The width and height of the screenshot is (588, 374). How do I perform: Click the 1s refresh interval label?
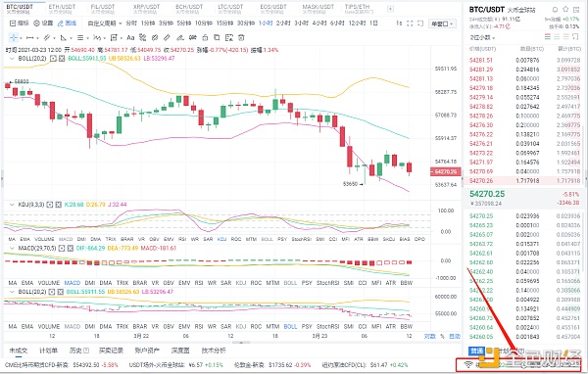pyautogui.click(x=399, y=23)
